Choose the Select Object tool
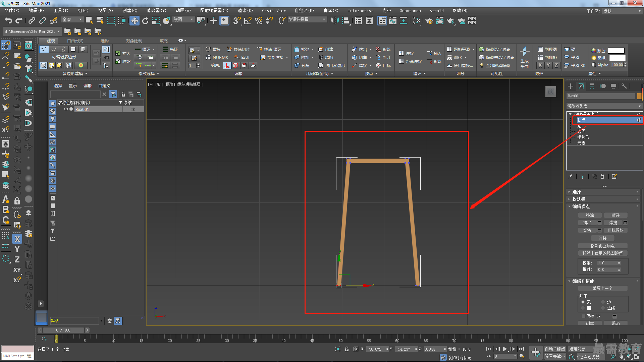The height and width of the screenshot is (362, 644). click(x=89, y=21)
